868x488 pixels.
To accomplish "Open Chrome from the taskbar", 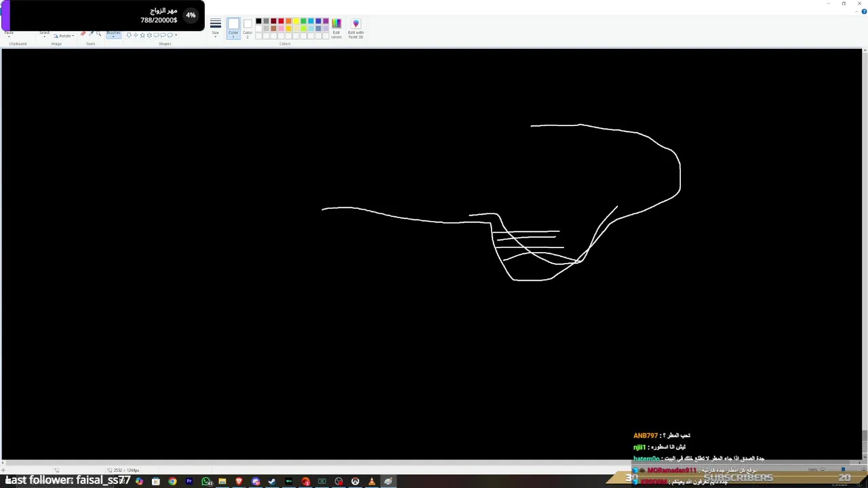I will click(x=172, y=481).
